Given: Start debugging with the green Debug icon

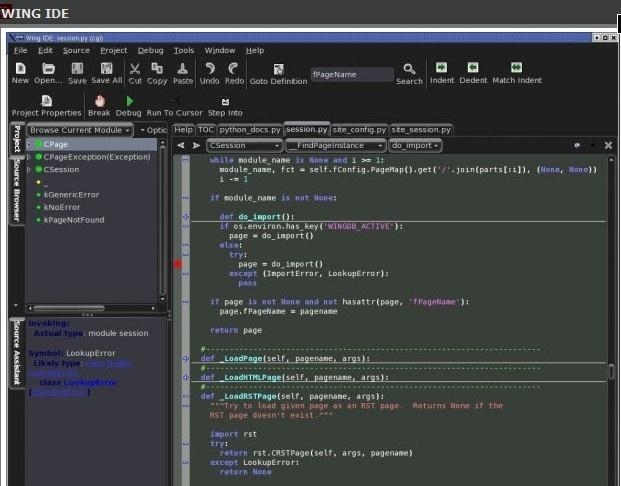Looking at the screenshot, I should click(x=128, y=101).
